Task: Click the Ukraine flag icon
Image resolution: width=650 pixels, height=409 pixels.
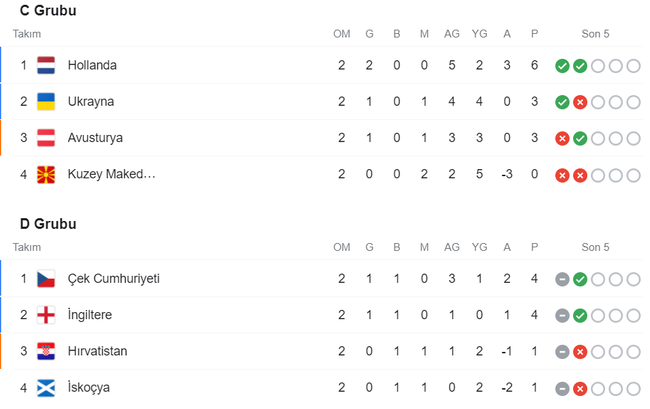Action: (46, 102)
